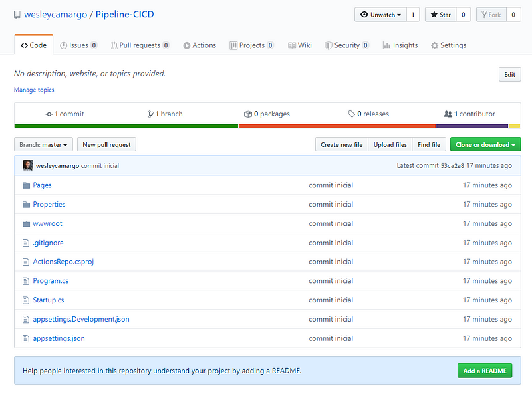Click the commit history icon in the stats bar
Image resolution: width=532 pixels, height=400 pixels.
tap(49, 114)
